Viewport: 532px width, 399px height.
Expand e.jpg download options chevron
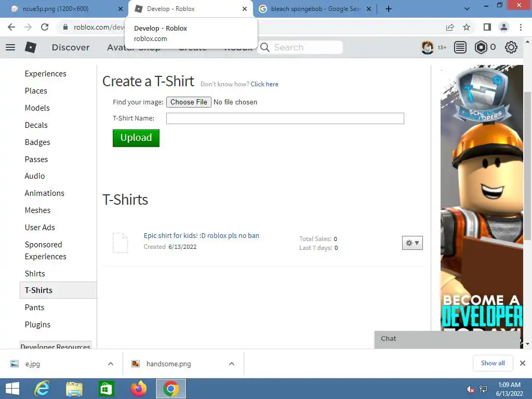[111, 364]
